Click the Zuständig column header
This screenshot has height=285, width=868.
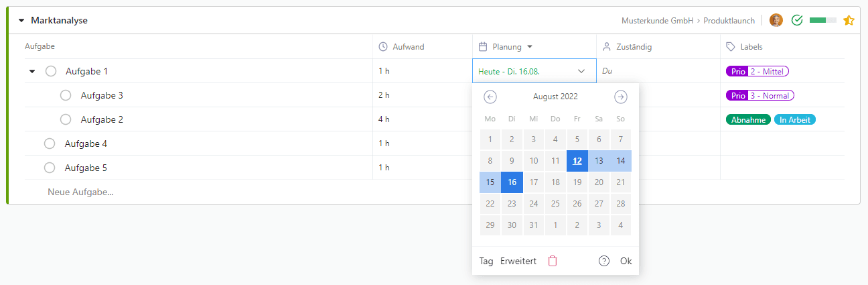tap(634, 47)
